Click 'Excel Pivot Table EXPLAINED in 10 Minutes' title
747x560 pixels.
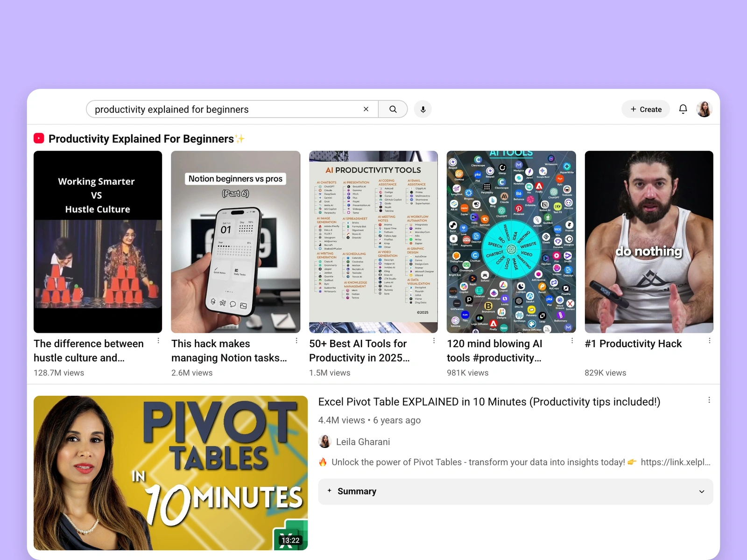pos(489,402)
